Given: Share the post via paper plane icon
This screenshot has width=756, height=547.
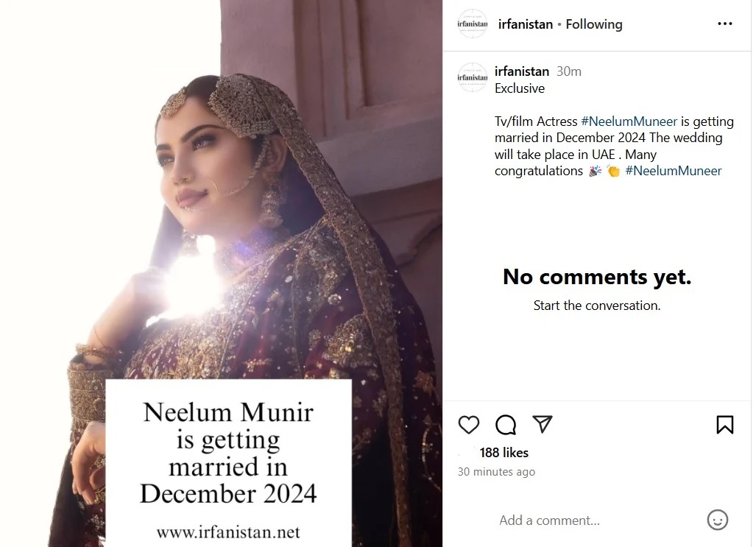Looking at the screenshot, I should 543,424.
